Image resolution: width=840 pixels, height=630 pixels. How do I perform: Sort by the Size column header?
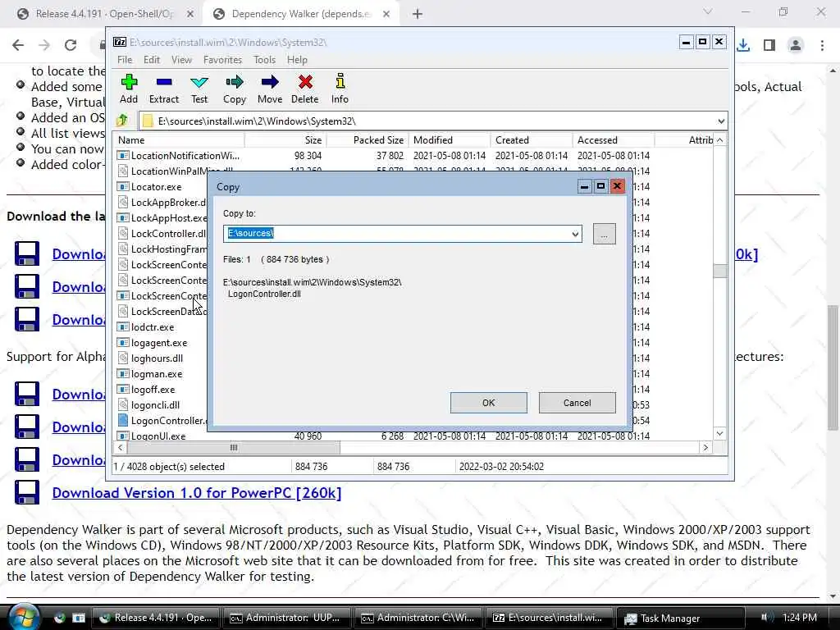pos(285,139)
